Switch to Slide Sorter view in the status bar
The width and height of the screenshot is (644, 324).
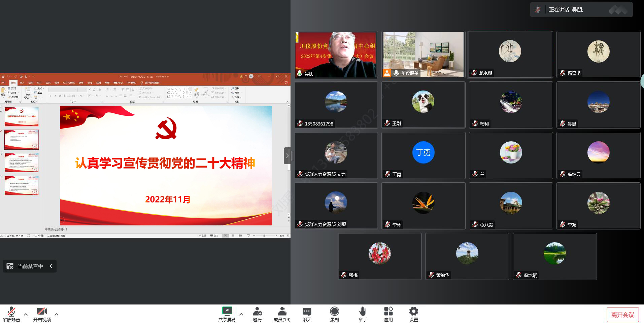[233, 236]
